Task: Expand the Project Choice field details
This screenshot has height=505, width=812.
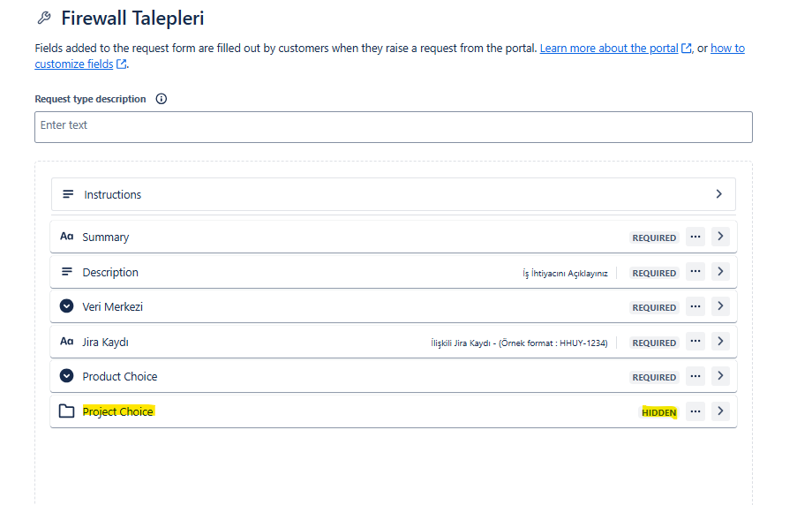Action: tap(720, 411)
